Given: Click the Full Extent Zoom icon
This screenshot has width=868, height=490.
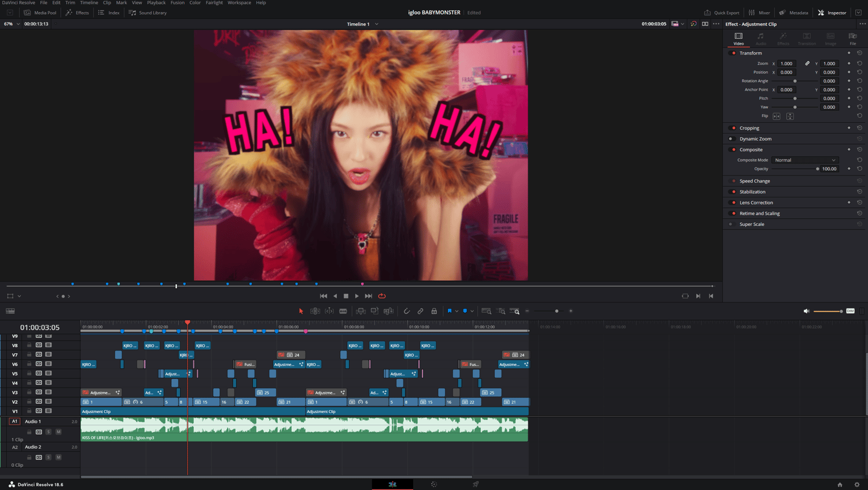Looking at the screenshot, I should click(x=487, y=311).
